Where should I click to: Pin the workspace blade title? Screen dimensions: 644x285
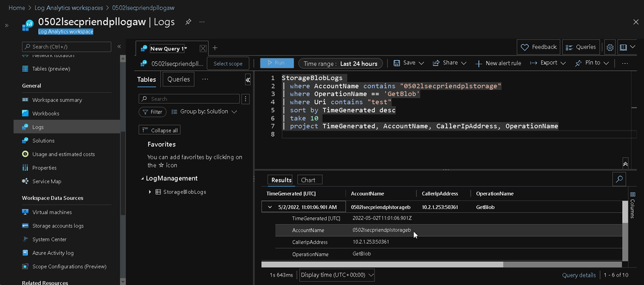tap(188, 22)
